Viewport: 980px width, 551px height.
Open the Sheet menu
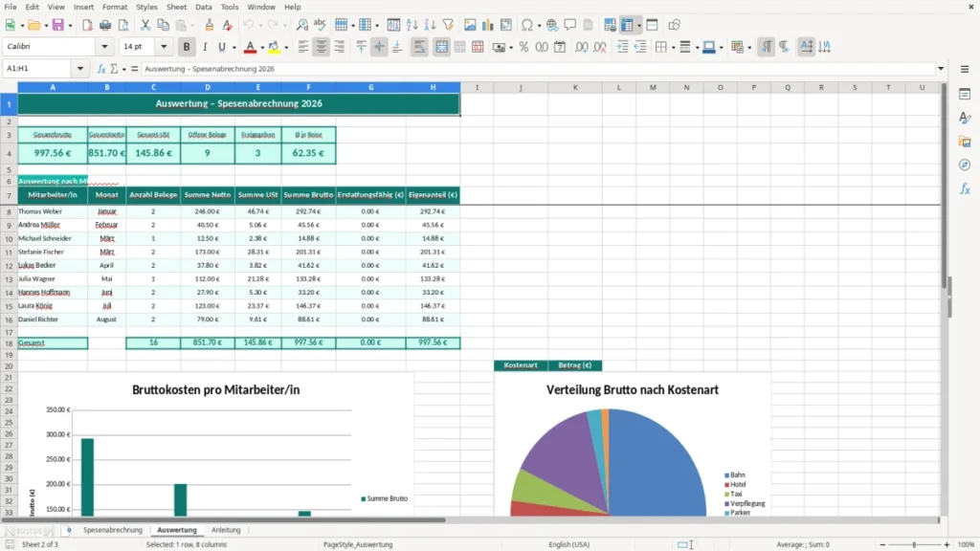[176, 7]
